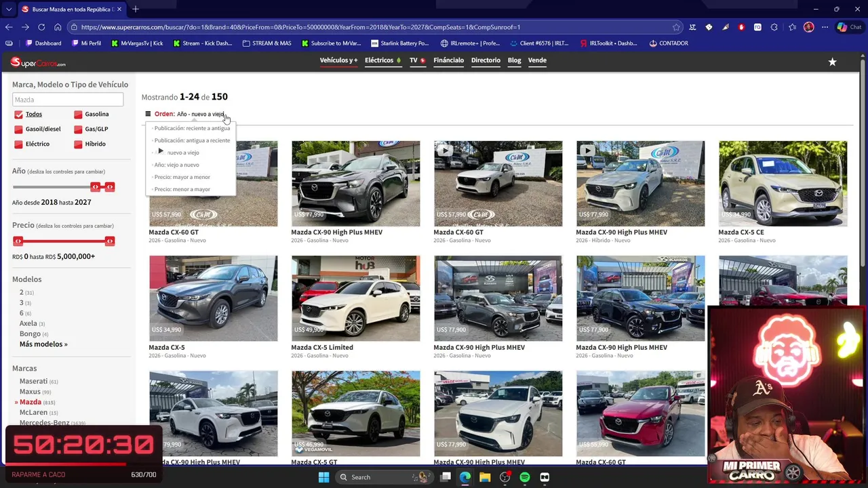Go back with browser back arrow

tap(9, 27)
